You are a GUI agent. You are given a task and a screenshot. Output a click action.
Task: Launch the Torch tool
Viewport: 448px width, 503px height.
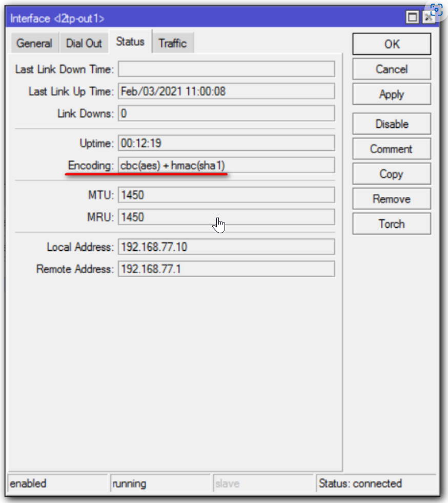[392, 224]
